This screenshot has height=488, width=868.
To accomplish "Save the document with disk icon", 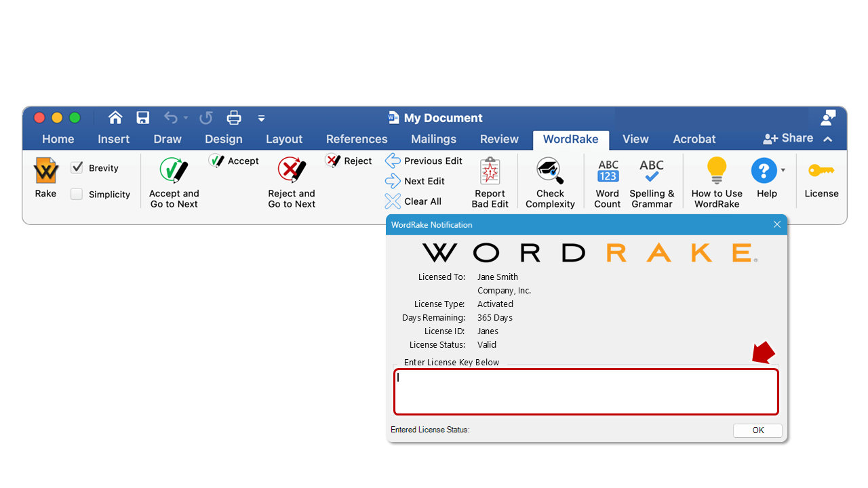I will coord(143,118).
